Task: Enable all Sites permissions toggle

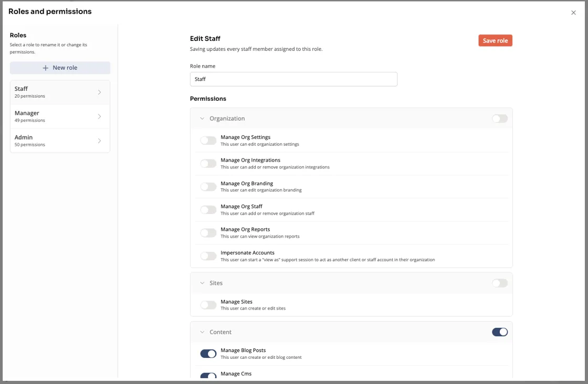Action: click(x=500, y=283)
